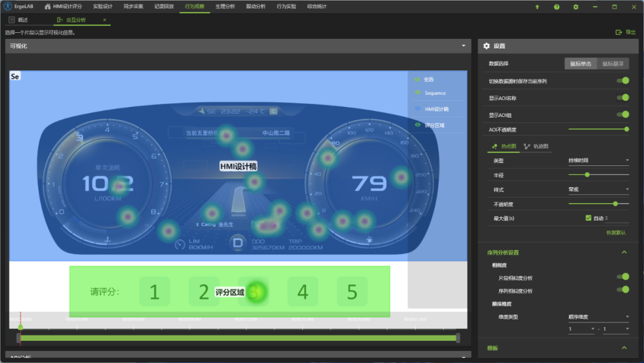644x363 pixels.
Task: Choose 鼠标悬浮 data selection mode
Action: tap(613, 64)
